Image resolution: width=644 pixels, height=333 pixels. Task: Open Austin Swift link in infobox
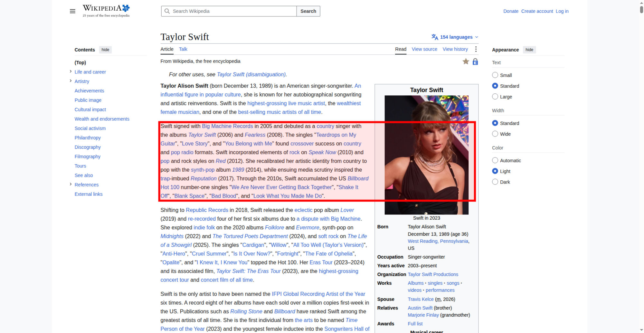(420, 308)
